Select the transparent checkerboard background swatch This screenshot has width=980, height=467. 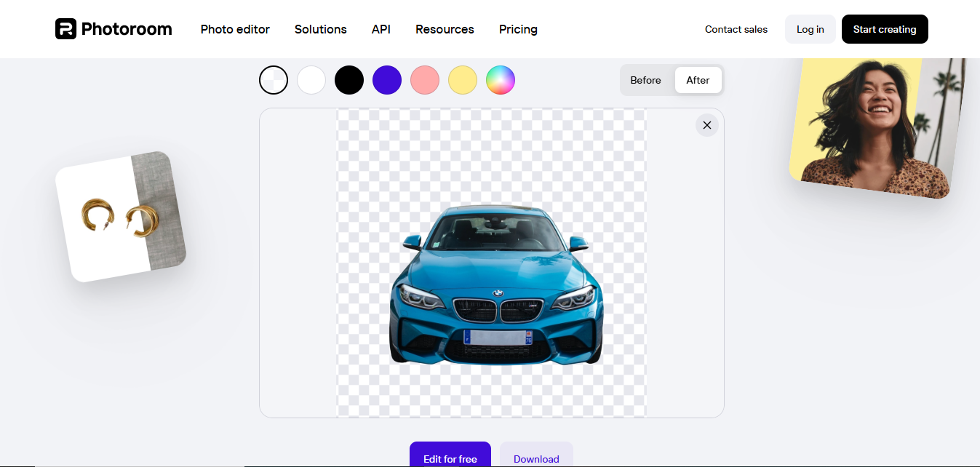[274, 80]
